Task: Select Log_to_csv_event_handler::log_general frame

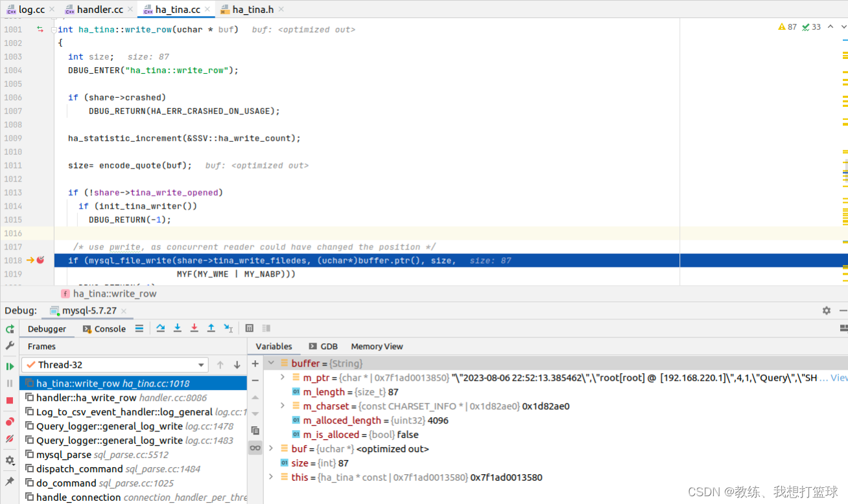Action: [x=133, y=412]
